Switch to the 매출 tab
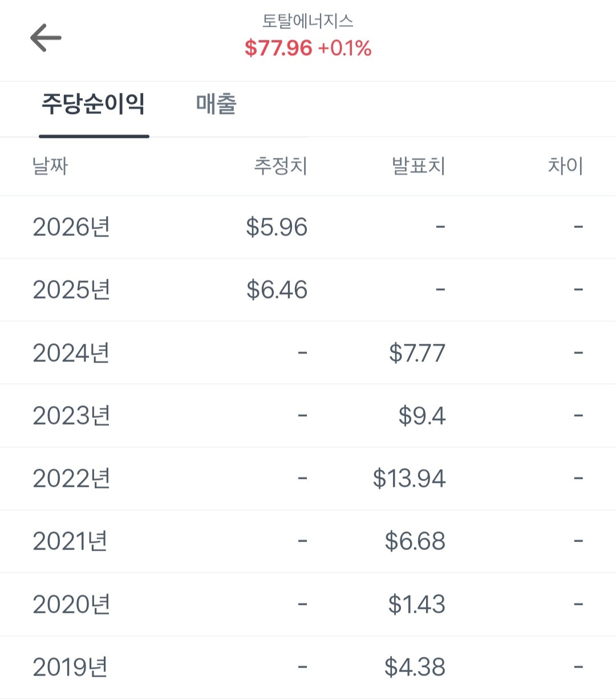The width and height of the screenshot is (616, 699). coord(216,104)
